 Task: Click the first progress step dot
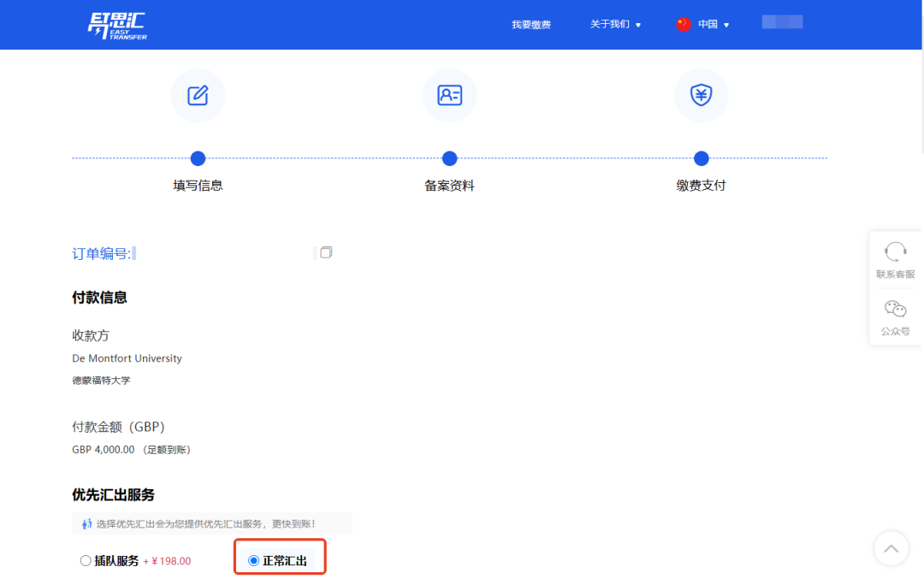point(198,158)
